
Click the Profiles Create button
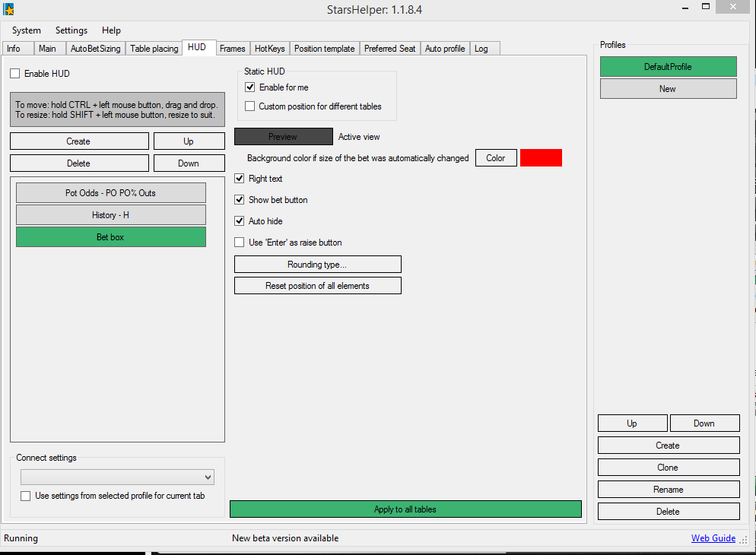point(669,446)
